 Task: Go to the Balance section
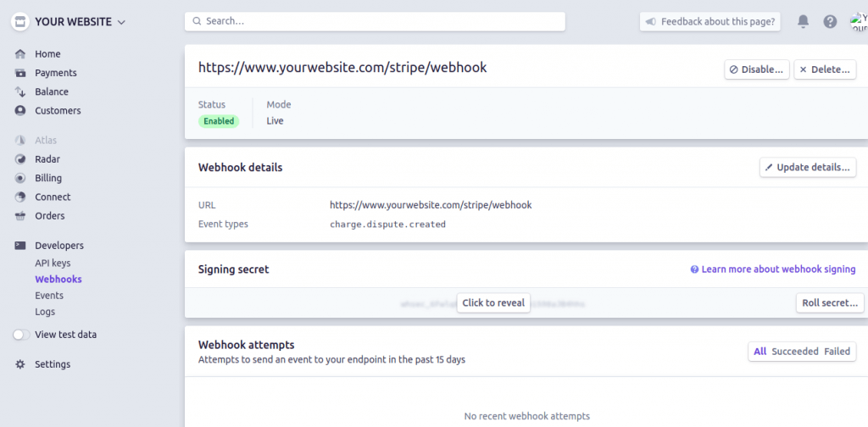(52, 91)
